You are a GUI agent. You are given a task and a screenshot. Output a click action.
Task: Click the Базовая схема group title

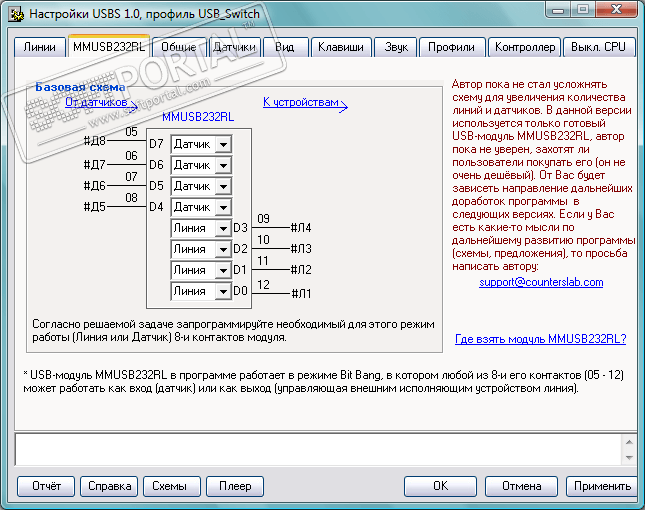tap(80, 87)
